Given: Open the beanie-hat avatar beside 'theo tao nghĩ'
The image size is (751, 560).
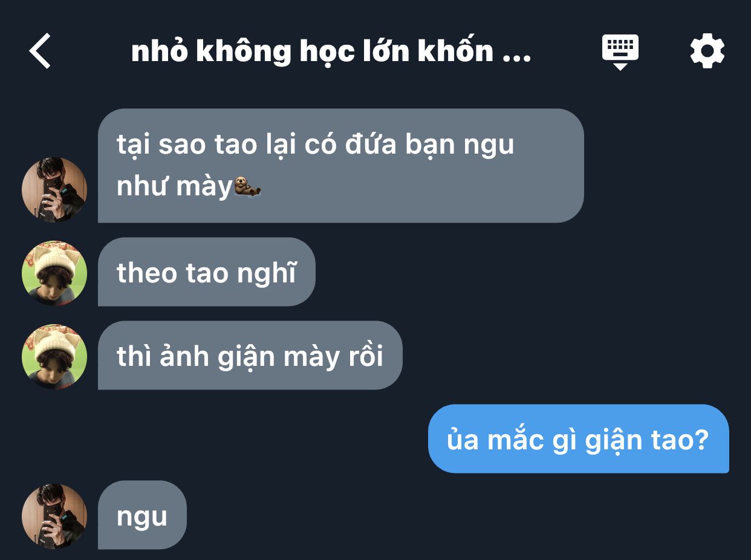Looking at the screenshot, I should pyautogui.click(x=54, y=273).
